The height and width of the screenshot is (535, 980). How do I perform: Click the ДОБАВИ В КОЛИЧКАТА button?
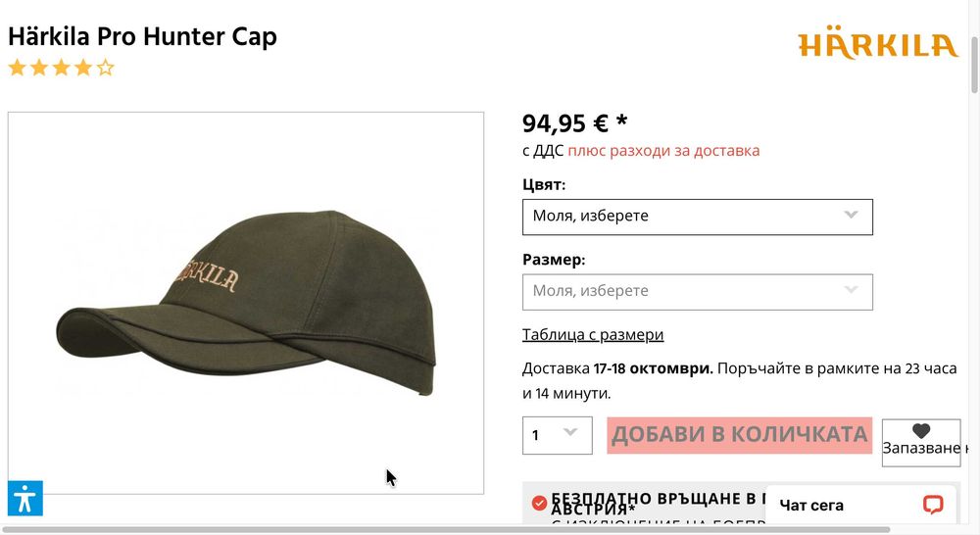pyautogui.click(x=739, y=435)
